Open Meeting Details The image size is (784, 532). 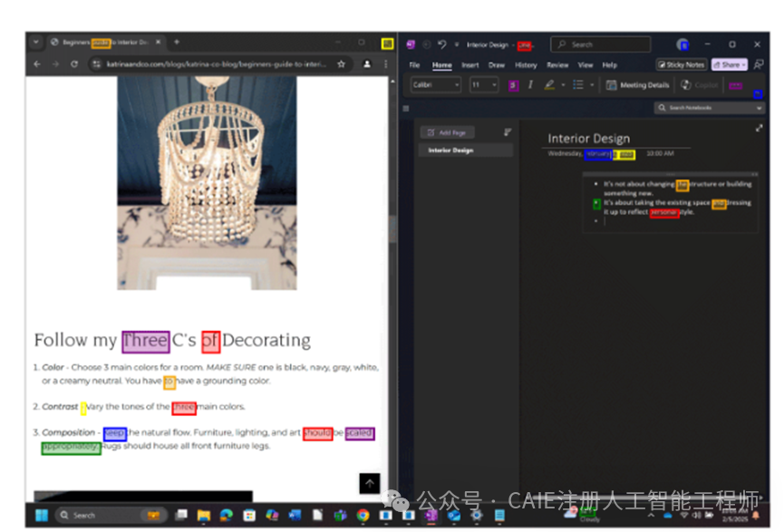pos(638,85)
